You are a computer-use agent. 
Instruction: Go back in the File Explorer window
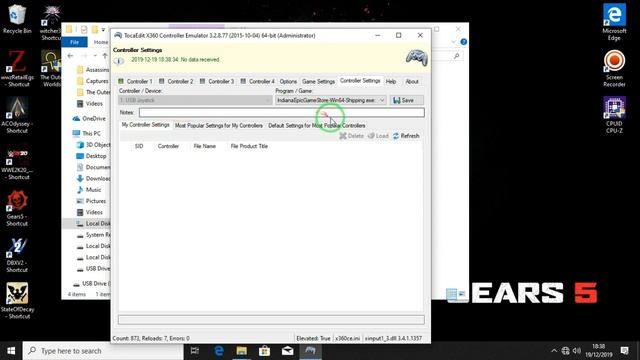(71, 56)
